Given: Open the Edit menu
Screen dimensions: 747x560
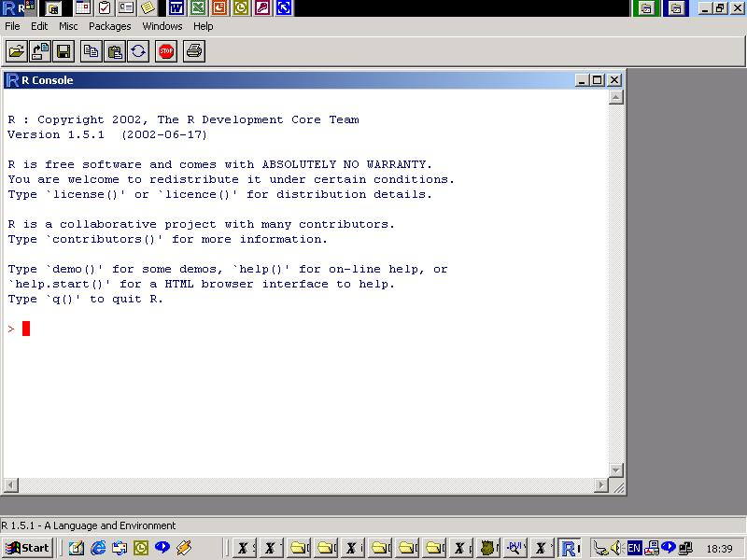Looking at the screenshot, I should pos(39,26).
